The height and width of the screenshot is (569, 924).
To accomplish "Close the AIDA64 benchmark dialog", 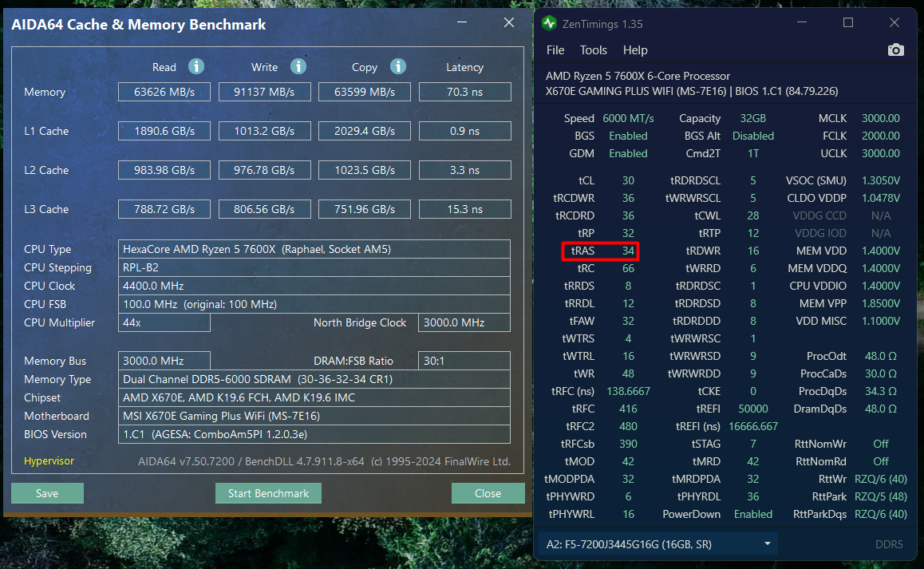I will (488, 493).
